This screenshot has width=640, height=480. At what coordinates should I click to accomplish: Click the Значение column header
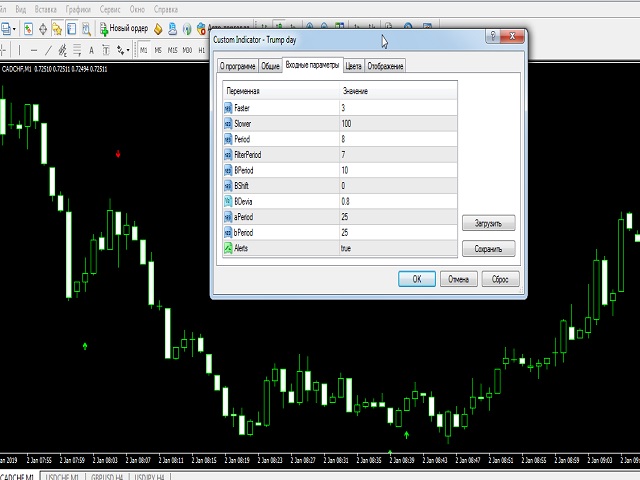click(x=398, y=91)
